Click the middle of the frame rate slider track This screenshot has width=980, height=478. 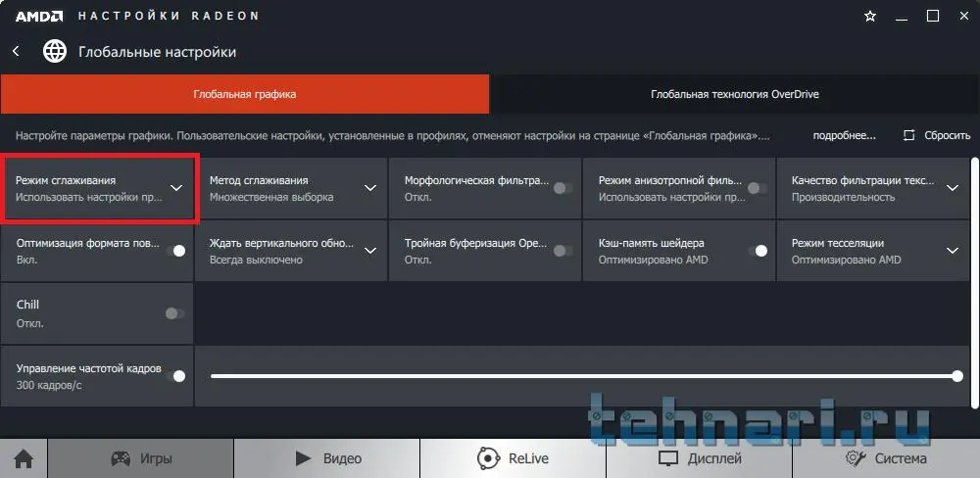[584, 376]
